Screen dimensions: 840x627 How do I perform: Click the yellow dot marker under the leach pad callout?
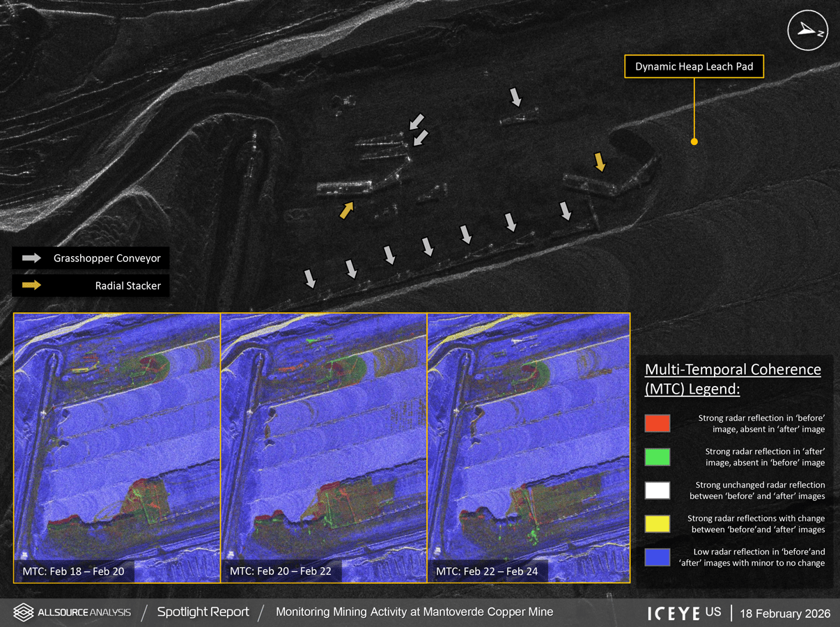point(694,141)
